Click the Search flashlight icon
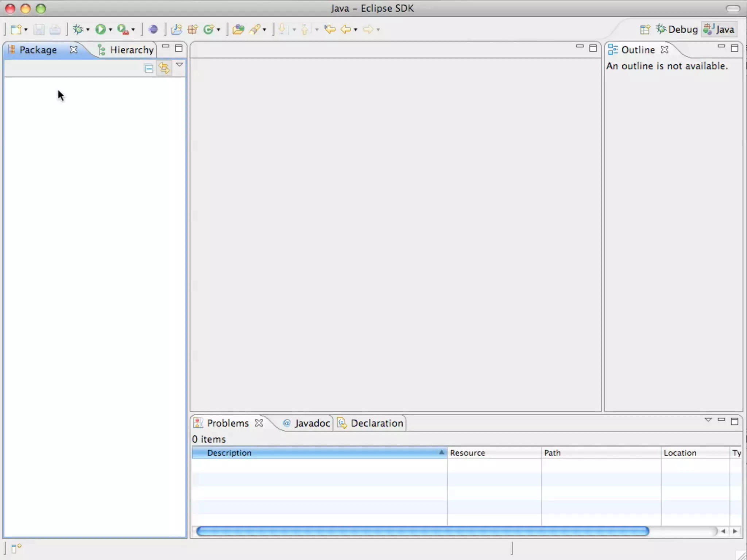 point(255,29)
